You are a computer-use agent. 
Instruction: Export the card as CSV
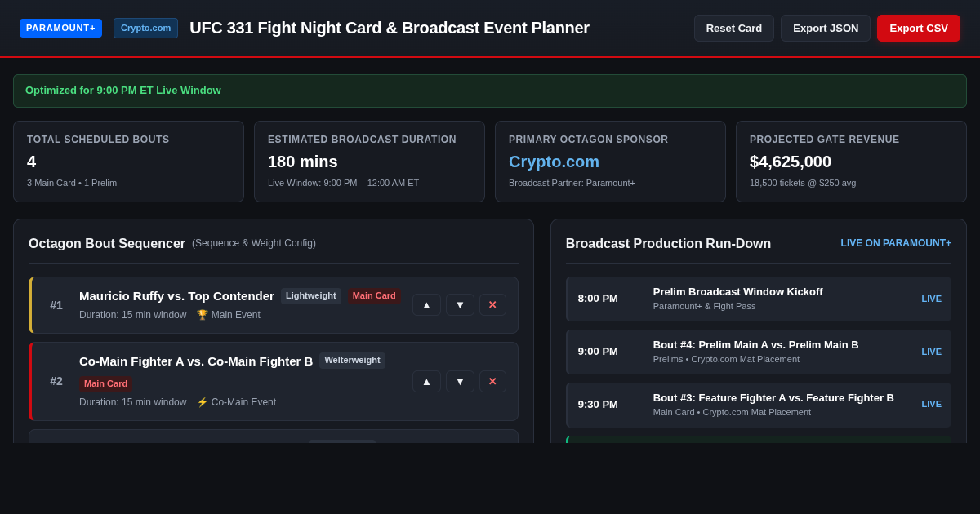point(919,28)
